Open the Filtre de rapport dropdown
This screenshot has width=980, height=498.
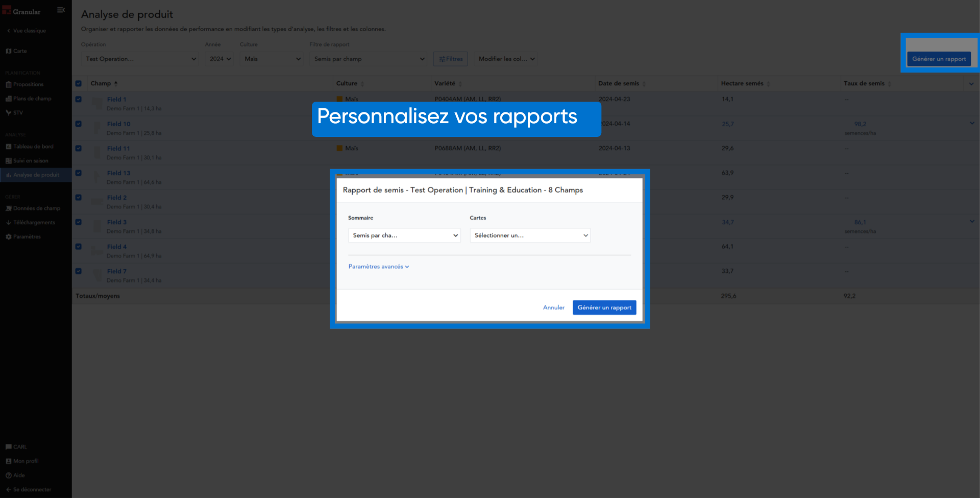coord(369,59)
